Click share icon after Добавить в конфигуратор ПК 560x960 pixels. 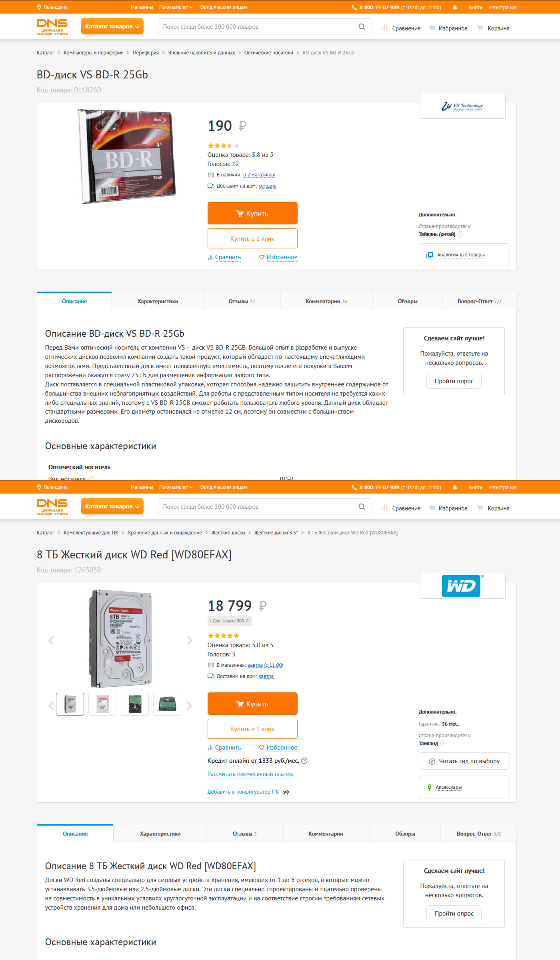click(x=286, y=792)
